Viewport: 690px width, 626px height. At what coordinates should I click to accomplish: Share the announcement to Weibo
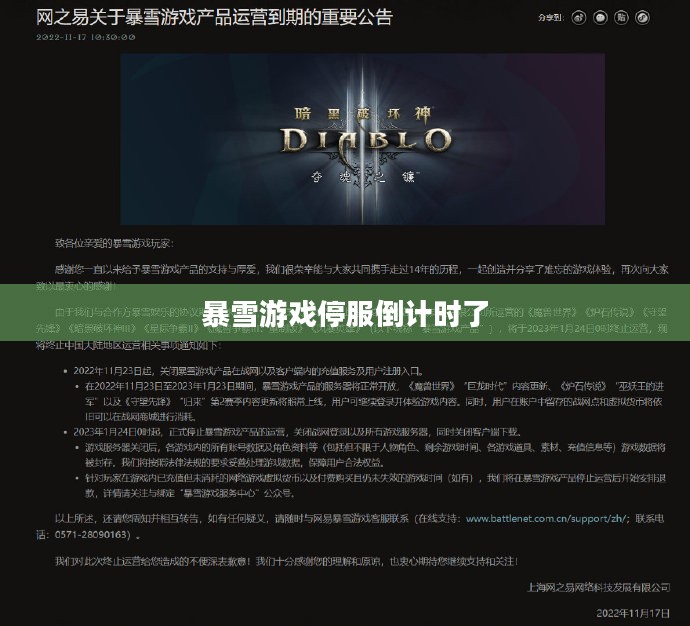pos(579,18)
